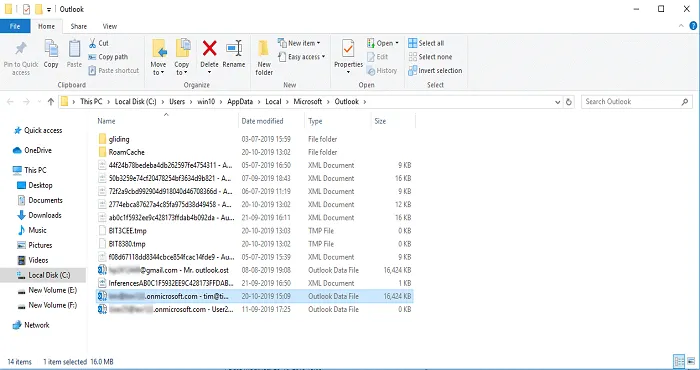
Task: Click the Refresh button
Action: 569,102
